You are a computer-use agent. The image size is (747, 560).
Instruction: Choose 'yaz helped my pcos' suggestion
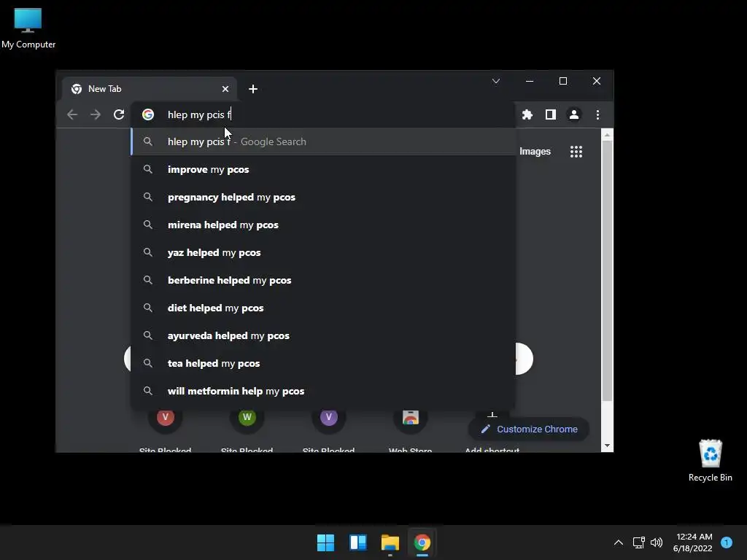click(323, 252)
